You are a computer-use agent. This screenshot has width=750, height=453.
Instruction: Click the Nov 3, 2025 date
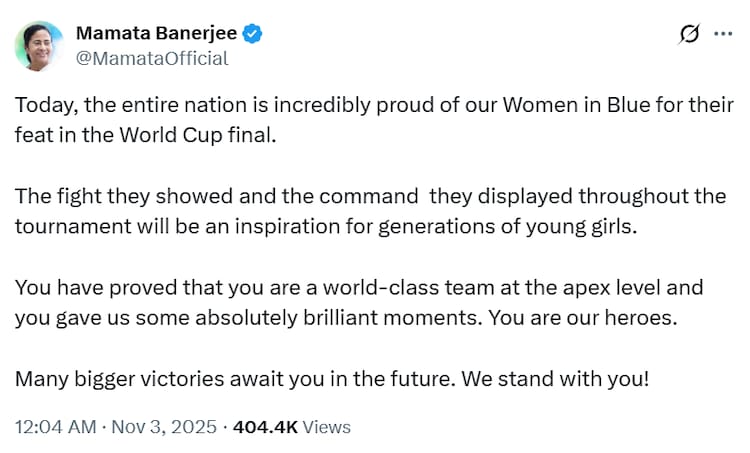coord(162,427)
